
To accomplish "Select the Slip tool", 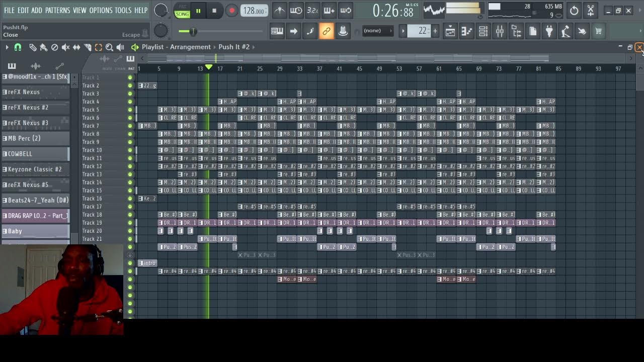I will pos(76,47).
